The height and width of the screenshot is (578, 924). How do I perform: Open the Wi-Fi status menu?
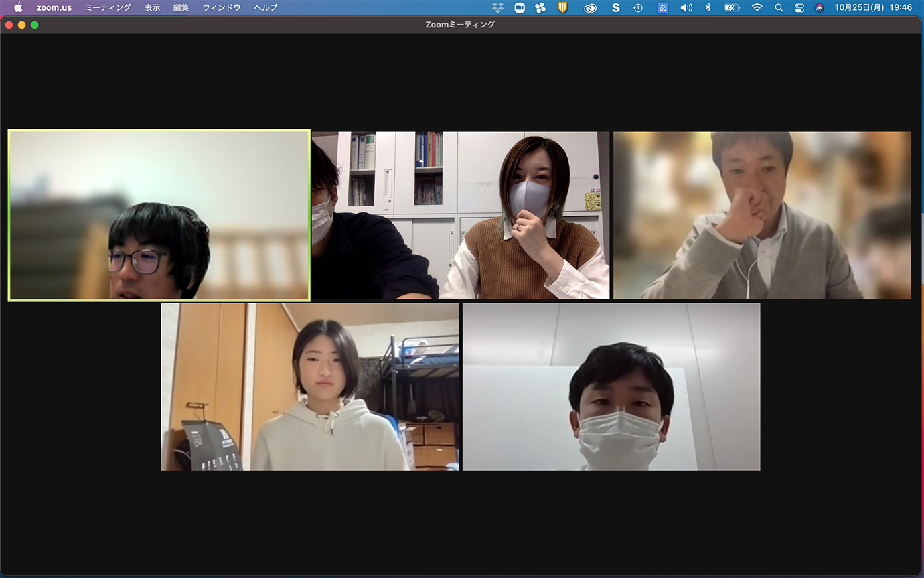[757, 7]
